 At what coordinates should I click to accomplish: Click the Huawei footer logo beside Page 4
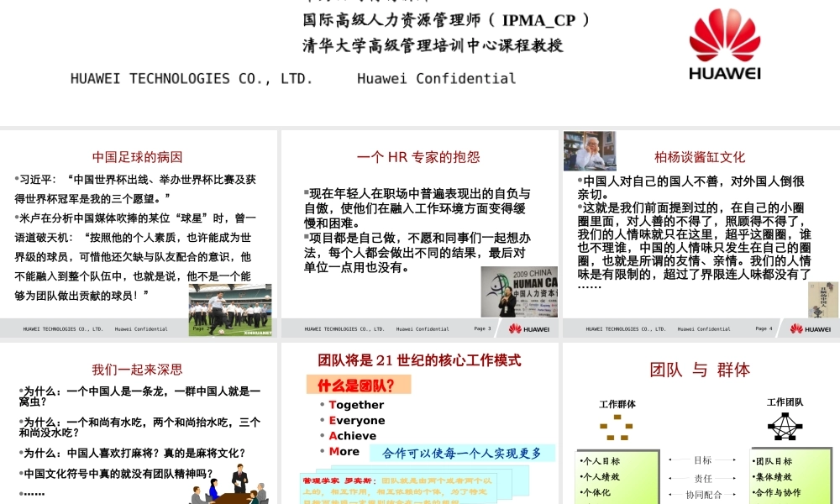point(810,328)
